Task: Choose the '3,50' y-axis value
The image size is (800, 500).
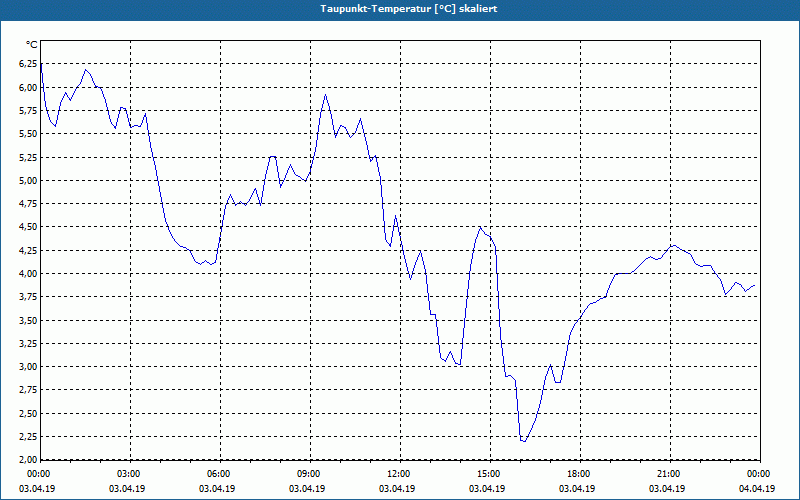Action: pos(28,320)
